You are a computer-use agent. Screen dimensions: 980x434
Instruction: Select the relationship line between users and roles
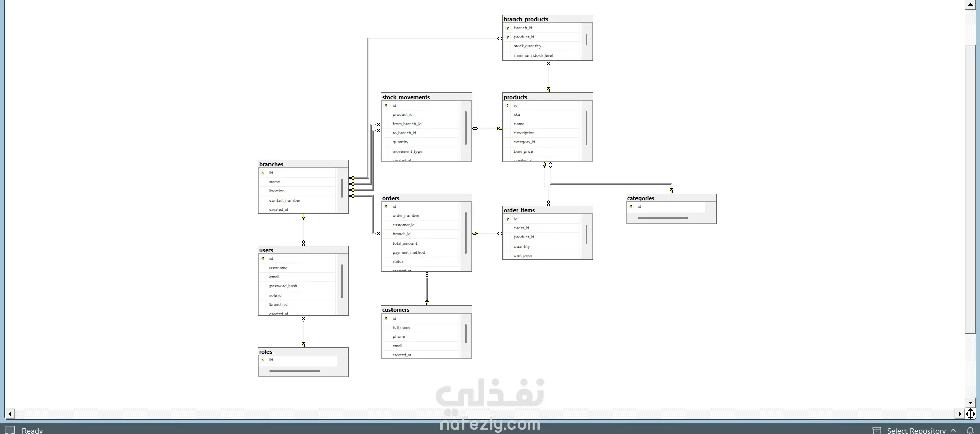point(303,331)
